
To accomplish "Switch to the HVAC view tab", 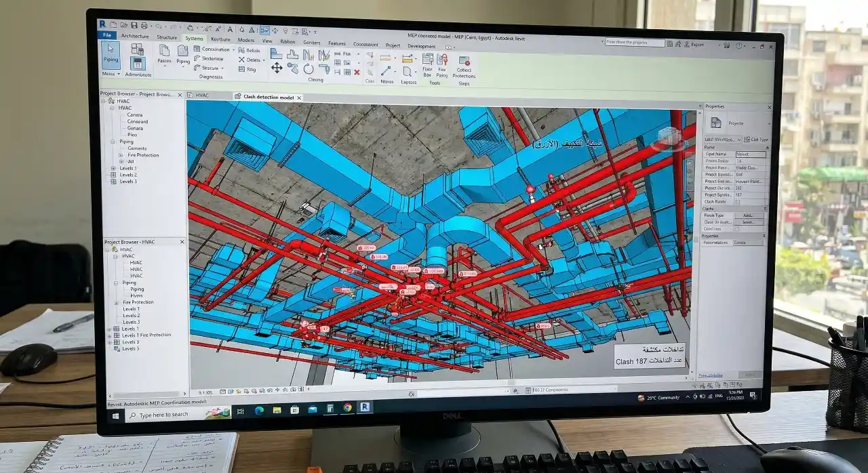I will [202, 96].
